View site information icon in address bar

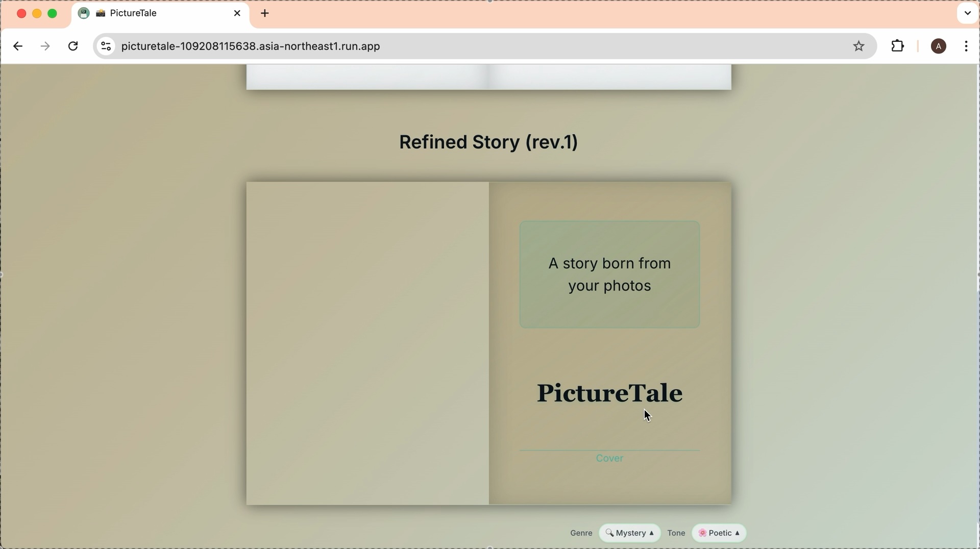[106, 46]
